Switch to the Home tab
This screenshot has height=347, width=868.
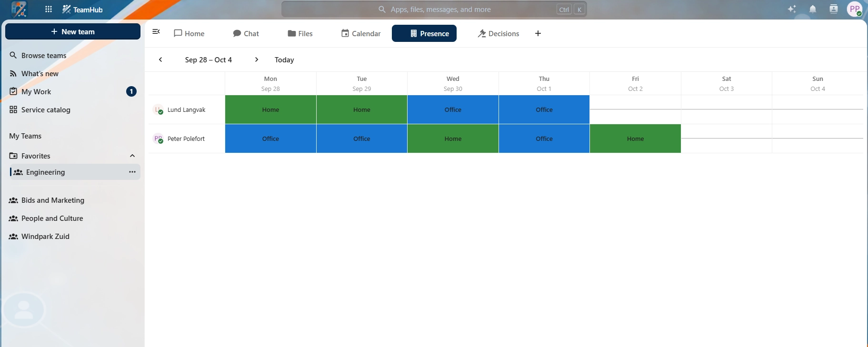(x=189, y=33)
